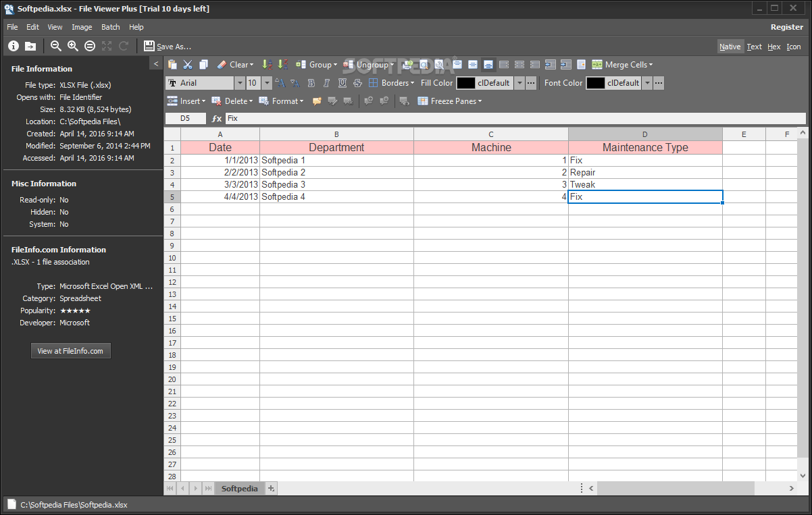The image size is (812, 515).
Task: Click the edit comment icon
Action: coord(332,101)
